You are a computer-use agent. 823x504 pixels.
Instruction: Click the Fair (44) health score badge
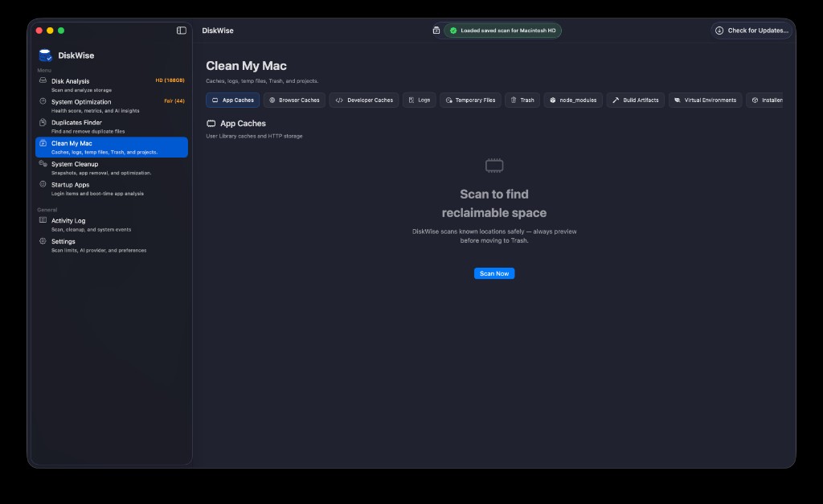174,100
